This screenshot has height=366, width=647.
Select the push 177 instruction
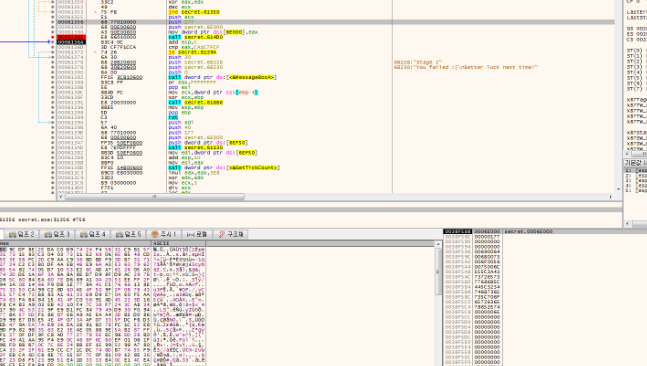point(181,22)
